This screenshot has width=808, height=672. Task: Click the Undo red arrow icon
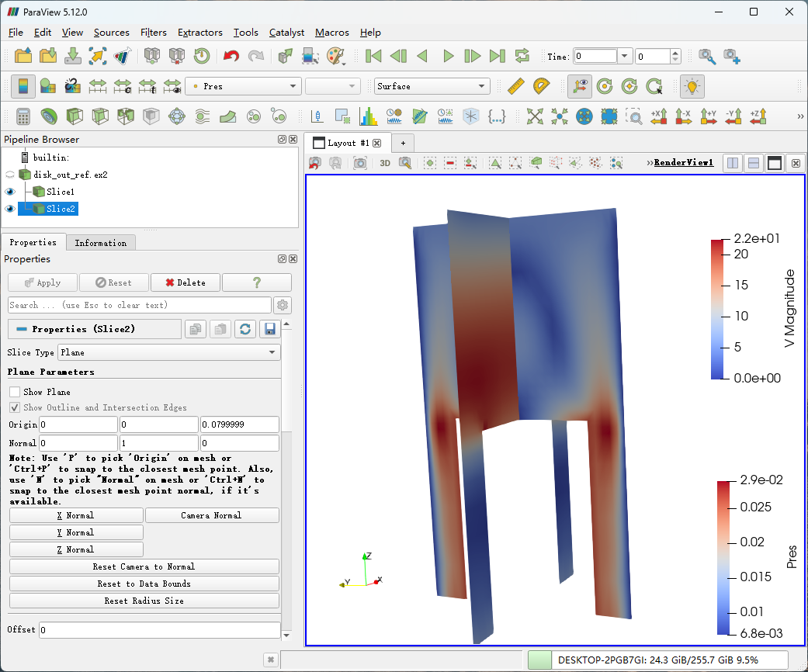pos(231,56)
